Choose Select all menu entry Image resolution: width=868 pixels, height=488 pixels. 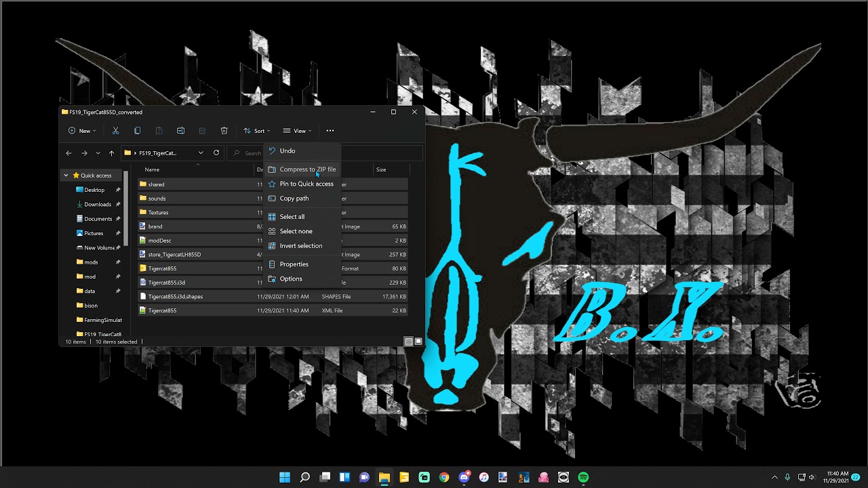[301, 217]
